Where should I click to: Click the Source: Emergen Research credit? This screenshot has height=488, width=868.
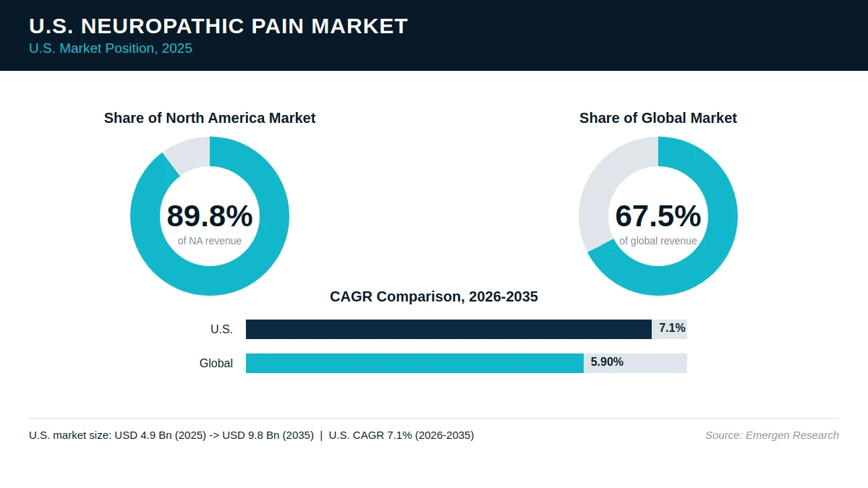pos(772,435)
